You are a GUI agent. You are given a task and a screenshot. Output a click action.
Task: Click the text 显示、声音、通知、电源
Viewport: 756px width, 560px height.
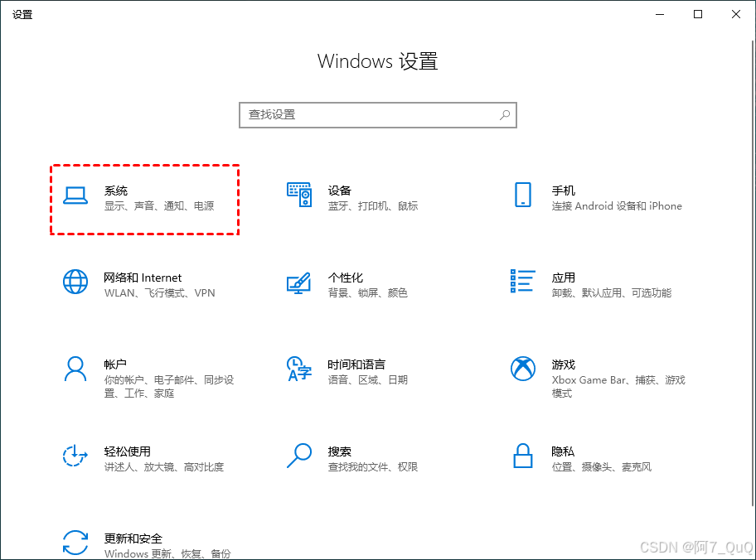[x=159, y=205]
